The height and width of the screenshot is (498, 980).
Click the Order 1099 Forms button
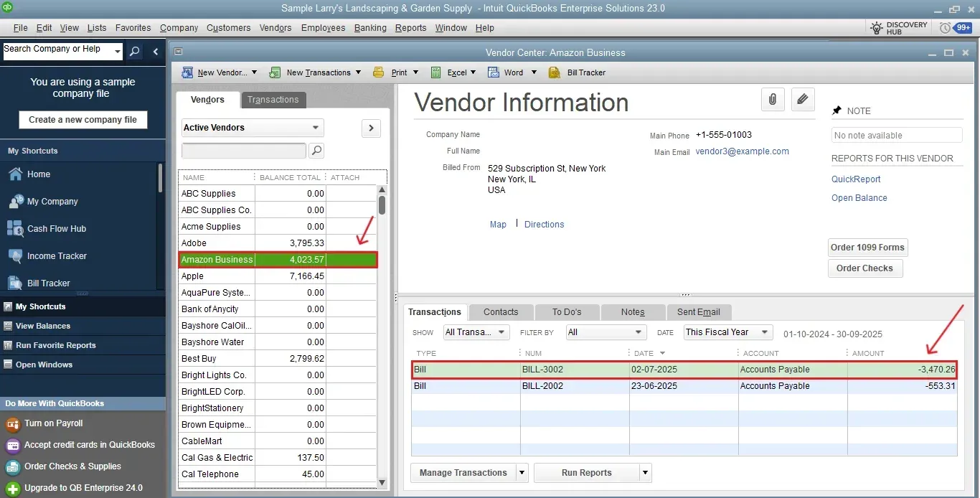867,248
